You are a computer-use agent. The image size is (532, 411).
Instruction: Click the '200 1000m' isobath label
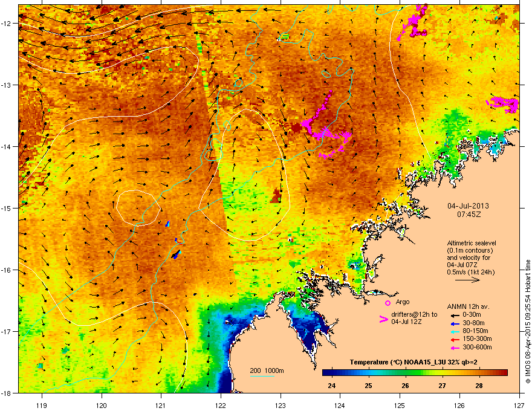pyautogui.click(x=267, y=371)
